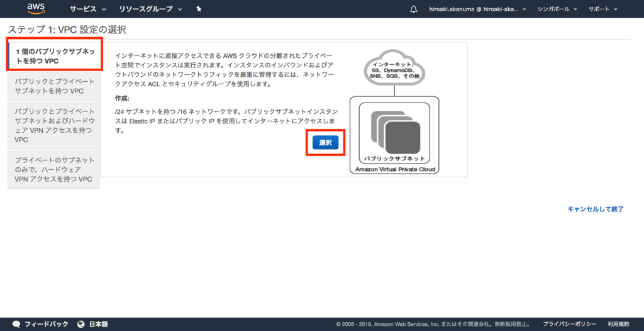
Task: Click the globe language icon
Action: pyautogui.click(x=81, y=324)
